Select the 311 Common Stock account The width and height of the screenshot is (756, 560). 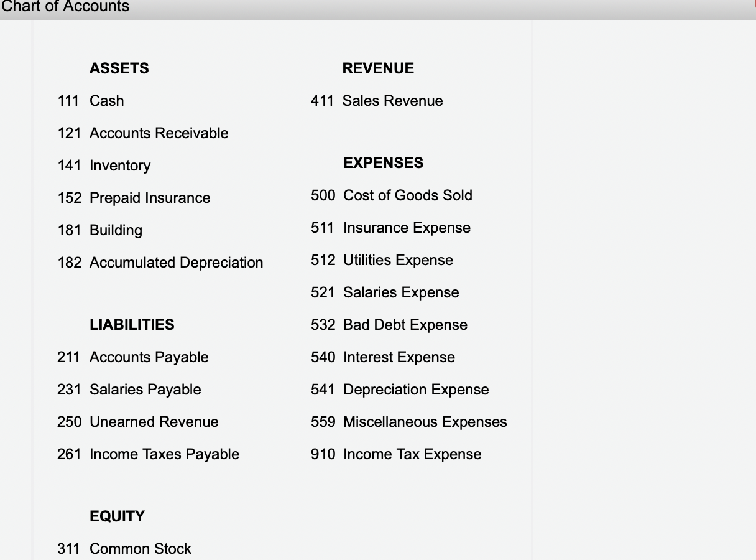click(x=124, y=549)
